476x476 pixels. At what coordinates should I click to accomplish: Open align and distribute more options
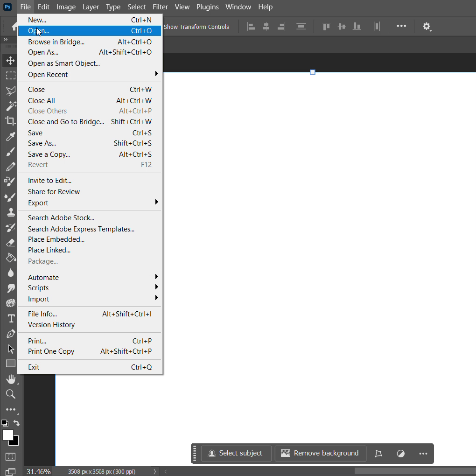[401, 26]
